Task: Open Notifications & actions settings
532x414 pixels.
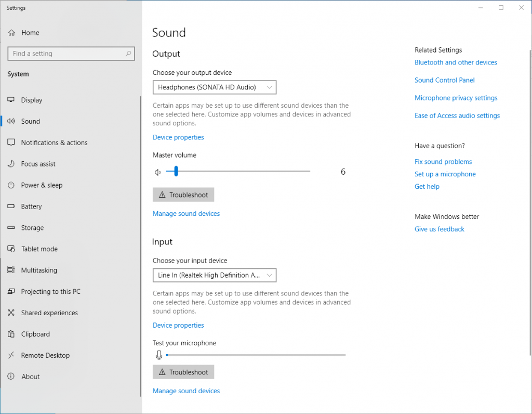Action: [x=54, y=143]
